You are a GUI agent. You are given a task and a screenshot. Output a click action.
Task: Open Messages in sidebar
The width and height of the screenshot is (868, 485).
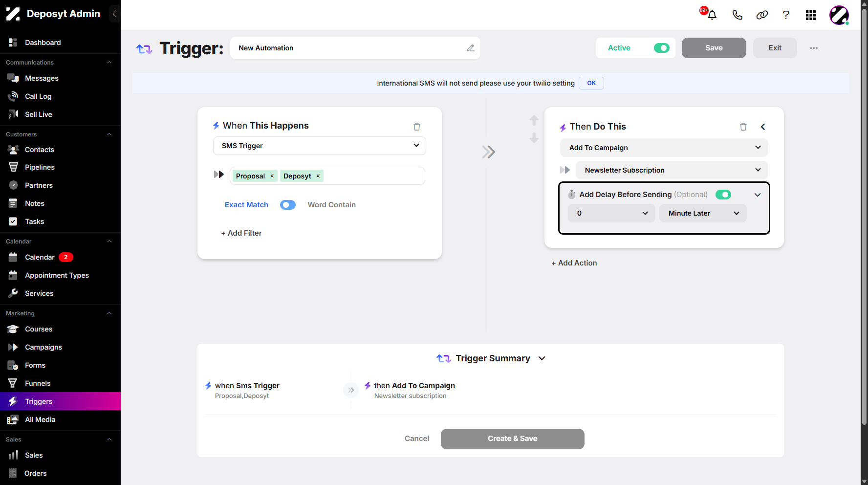tap(60, 78)
